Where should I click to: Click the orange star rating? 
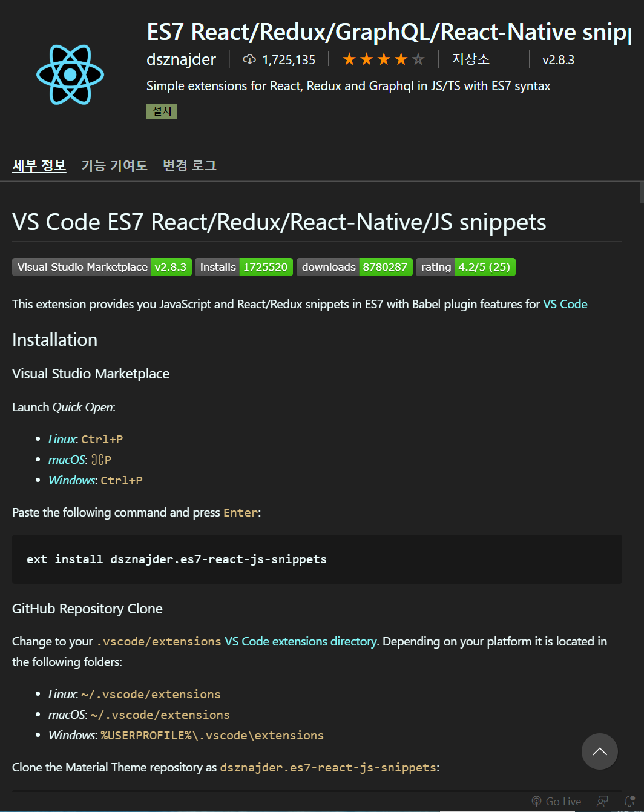tap(384, 59)
